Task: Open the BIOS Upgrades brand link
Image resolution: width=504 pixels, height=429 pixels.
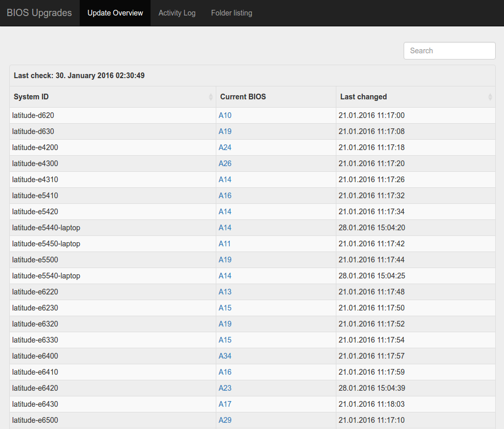Action: 39,13
